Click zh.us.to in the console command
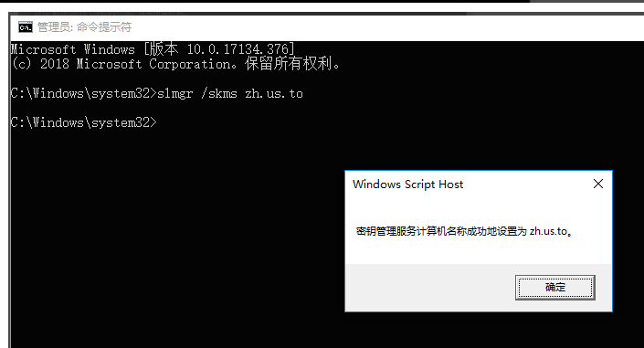This screenshot has width=644, height=348. pyautogui.click(x=274, y=94)
